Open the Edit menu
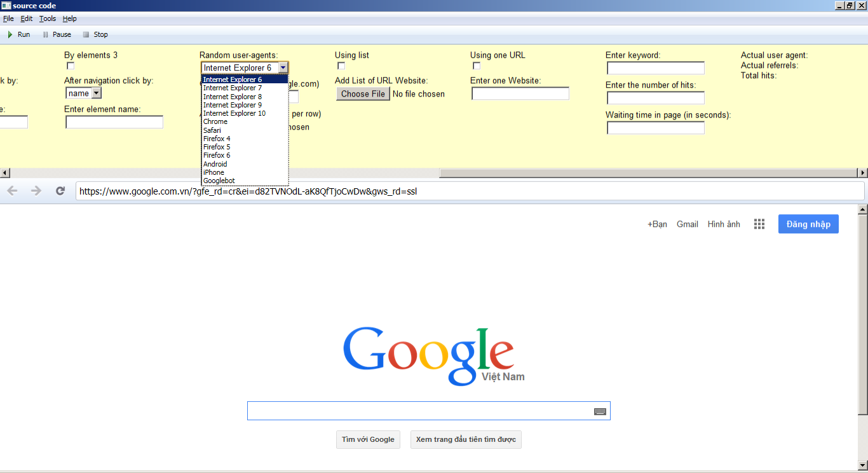Viewport: 868px width, 473px height. pos(26,18)
